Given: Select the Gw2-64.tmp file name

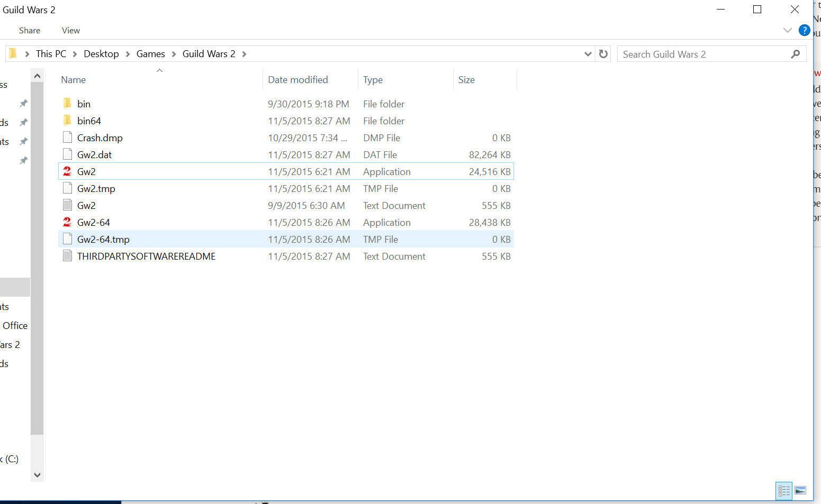Looking at the screenshot, I should [x=103, y=240].
